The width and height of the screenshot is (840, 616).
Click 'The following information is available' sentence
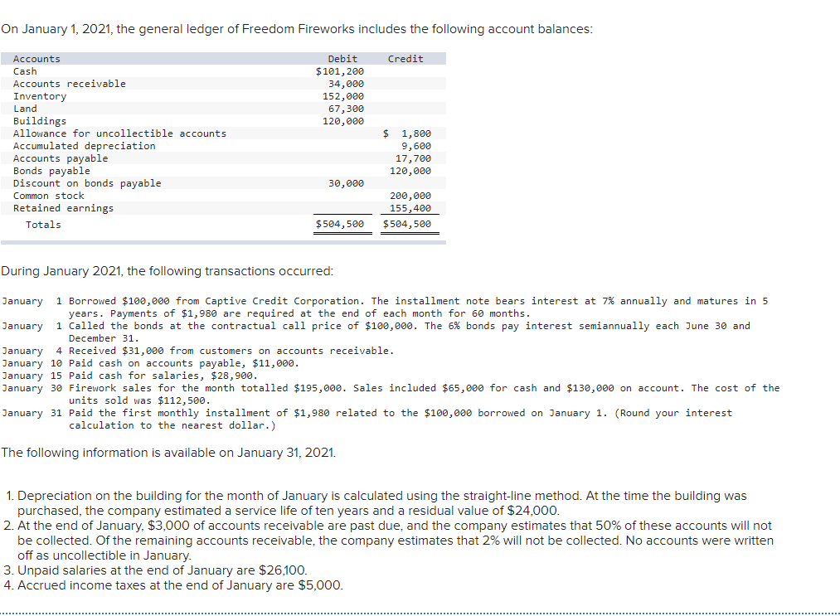[169, 453]
